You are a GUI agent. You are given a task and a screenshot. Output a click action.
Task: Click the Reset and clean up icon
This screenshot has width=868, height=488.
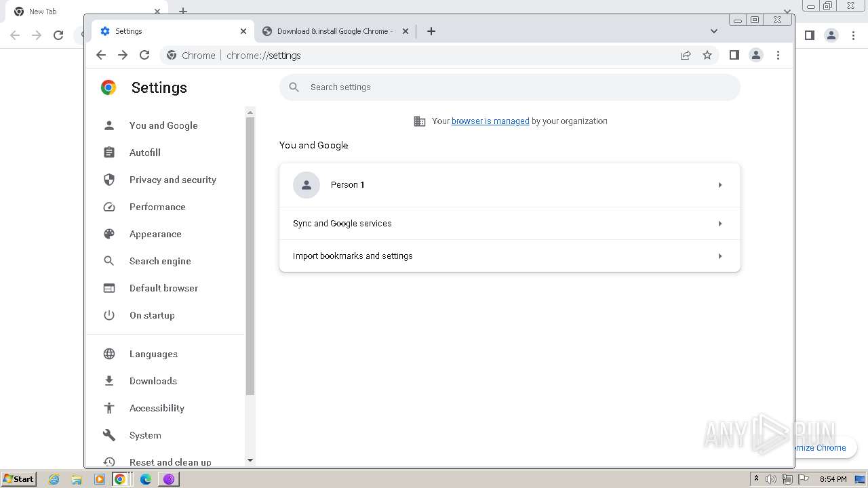pyautogui.click(x=108, y=462)
